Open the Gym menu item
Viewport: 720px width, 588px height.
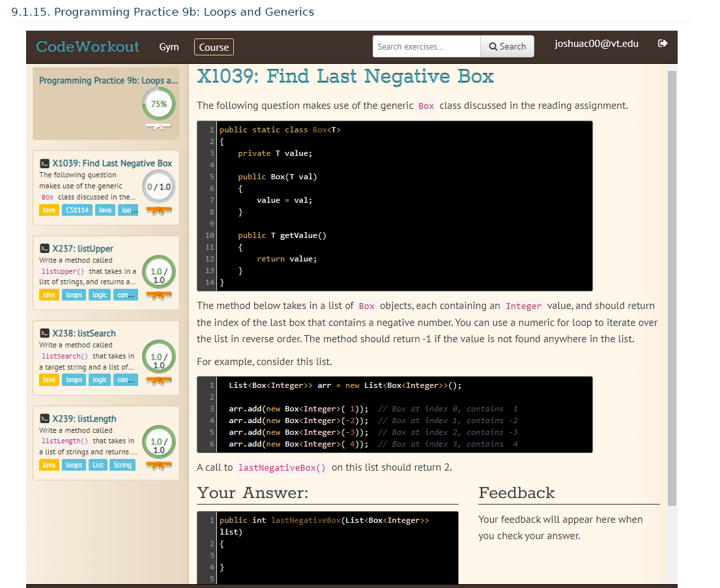[x=169, y=47]
